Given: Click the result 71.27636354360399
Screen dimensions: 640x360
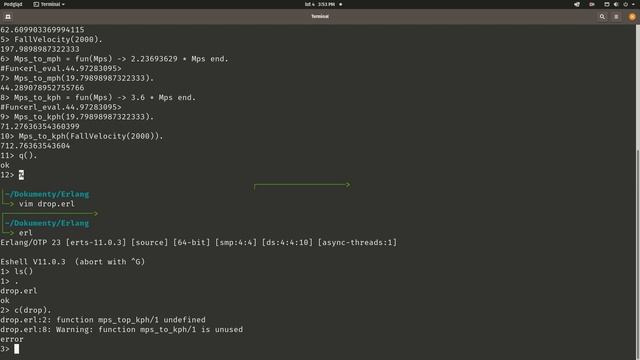Looking at the screenshot, I should click(40, 127).
